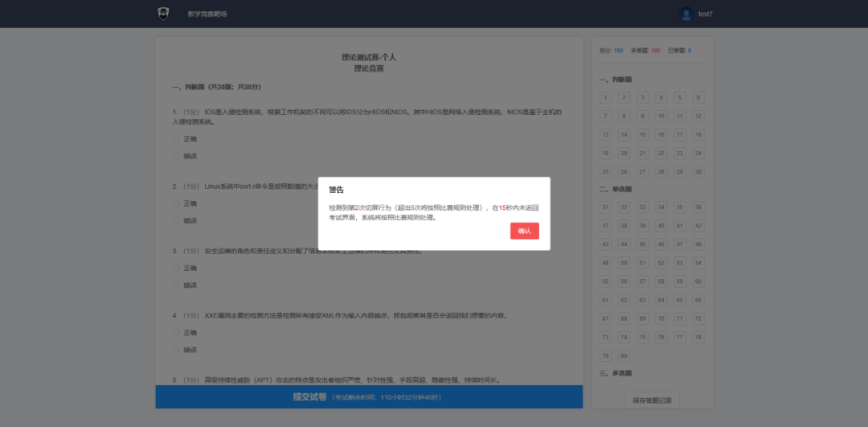Go to question 30 box
This screenshot has width=868, height=427.
coord(698,171)
